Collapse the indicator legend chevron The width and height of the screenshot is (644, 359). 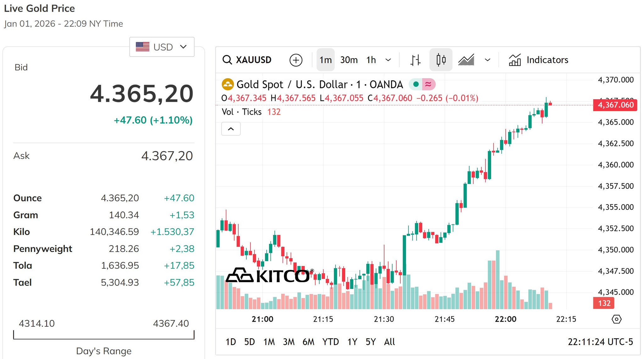[231, 129]
